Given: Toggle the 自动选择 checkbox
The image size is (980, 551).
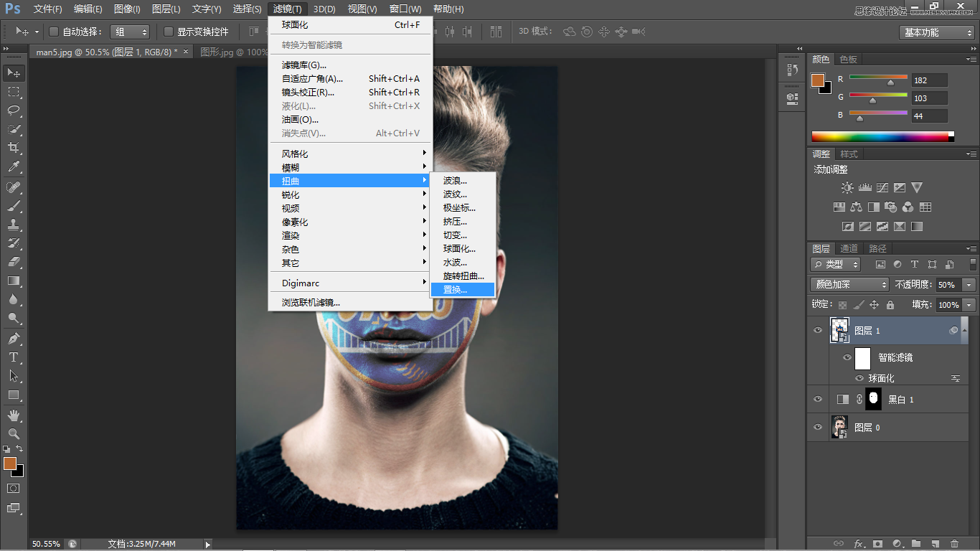Looking at the screenshot, I should (53, 32).
